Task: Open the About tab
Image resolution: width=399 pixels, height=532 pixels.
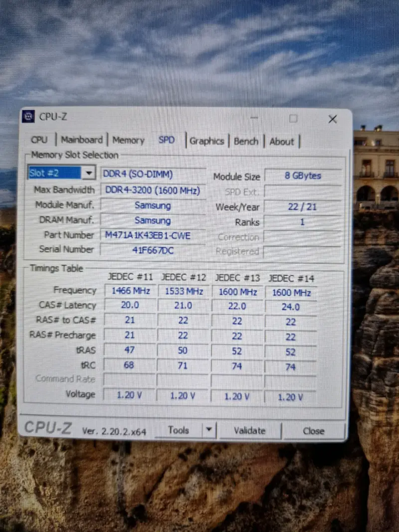Action: coord(282,142)
